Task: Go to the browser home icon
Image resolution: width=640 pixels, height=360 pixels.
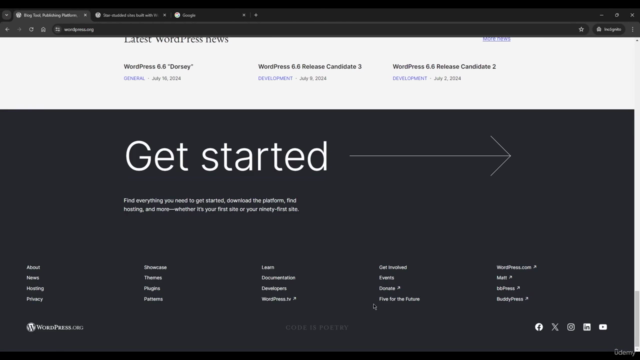Action: (43, 29)
